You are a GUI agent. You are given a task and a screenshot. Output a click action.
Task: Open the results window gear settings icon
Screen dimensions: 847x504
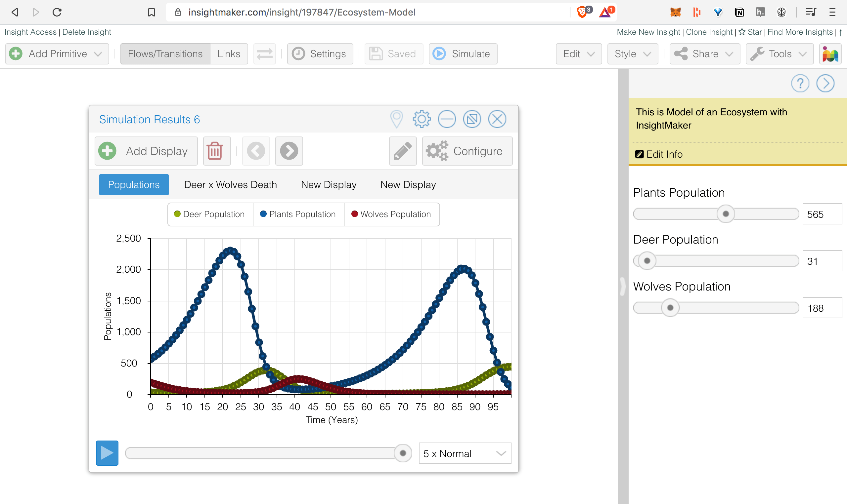pyautogui.click(x=422, y=119)
